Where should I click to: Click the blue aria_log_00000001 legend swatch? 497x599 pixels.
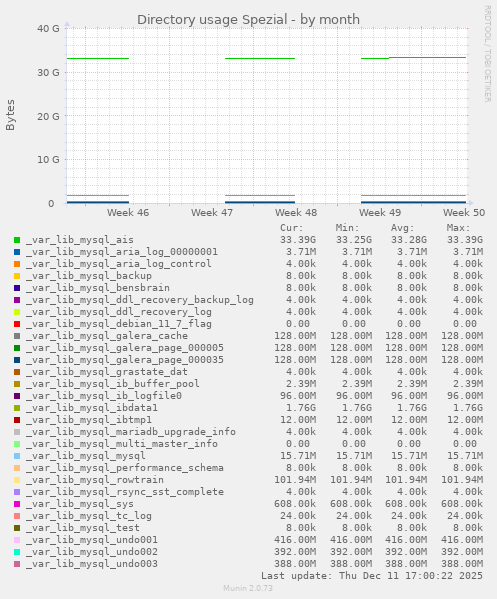[x=17, y=252]
